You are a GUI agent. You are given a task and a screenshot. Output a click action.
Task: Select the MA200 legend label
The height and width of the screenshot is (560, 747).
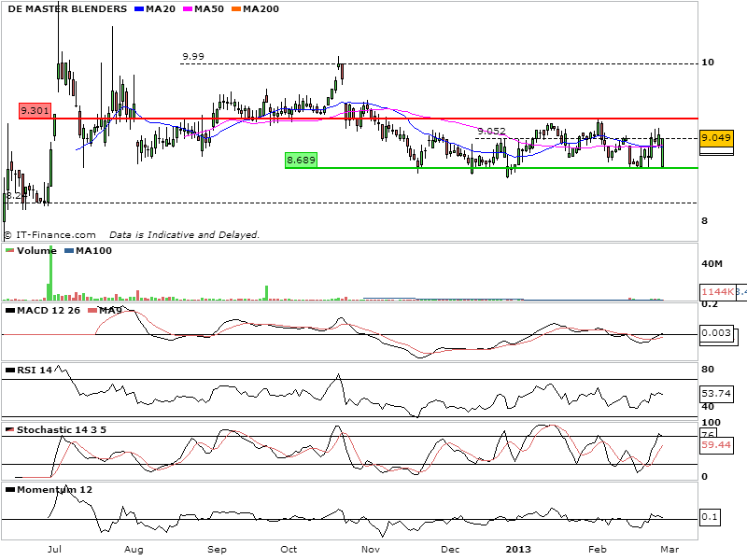[x=261, y=9]
